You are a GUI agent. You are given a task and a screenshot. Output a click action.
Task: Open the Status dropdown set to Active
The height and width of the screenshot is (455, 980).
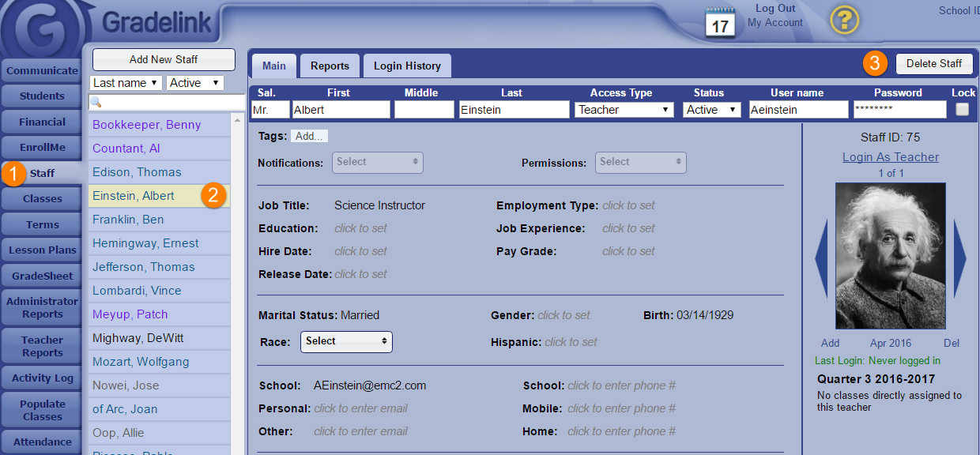711,110
